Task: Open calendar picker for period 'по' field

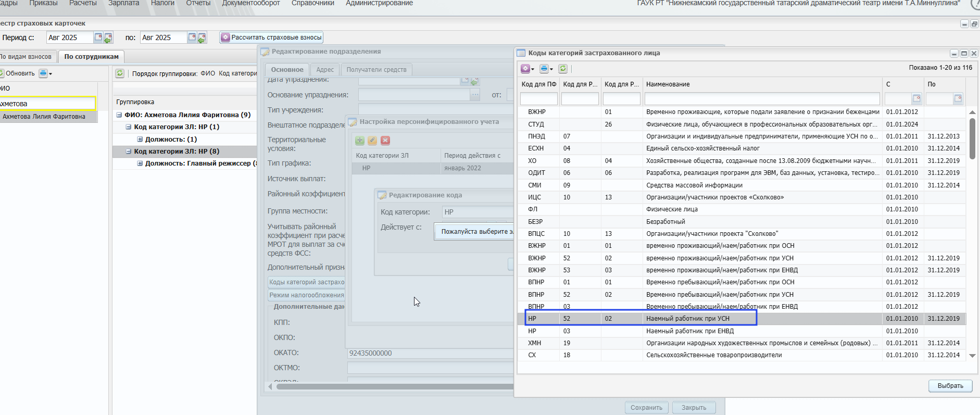Action: [x=192, y=37]
